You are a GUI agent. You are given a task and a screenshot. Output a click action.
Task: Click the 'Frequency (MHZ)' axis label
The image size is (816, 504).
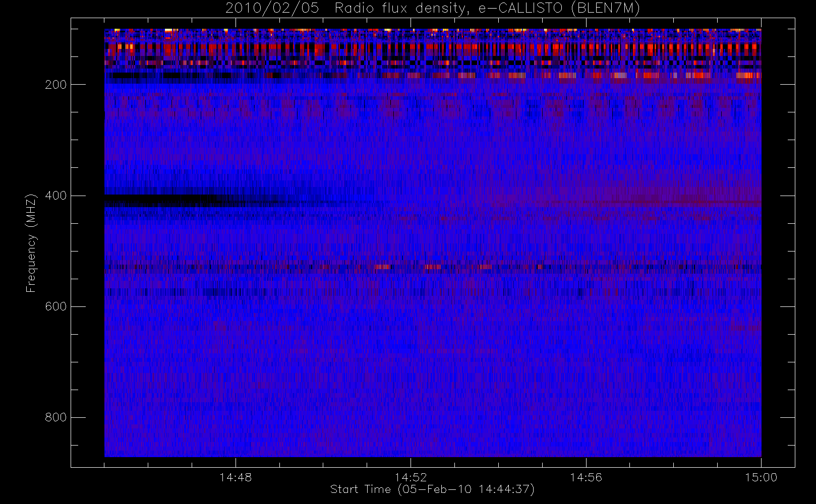[31, 243]
